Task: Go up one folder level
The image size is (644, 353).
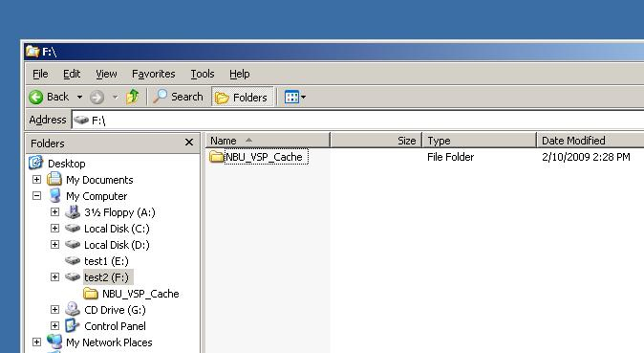Action: 133,97
